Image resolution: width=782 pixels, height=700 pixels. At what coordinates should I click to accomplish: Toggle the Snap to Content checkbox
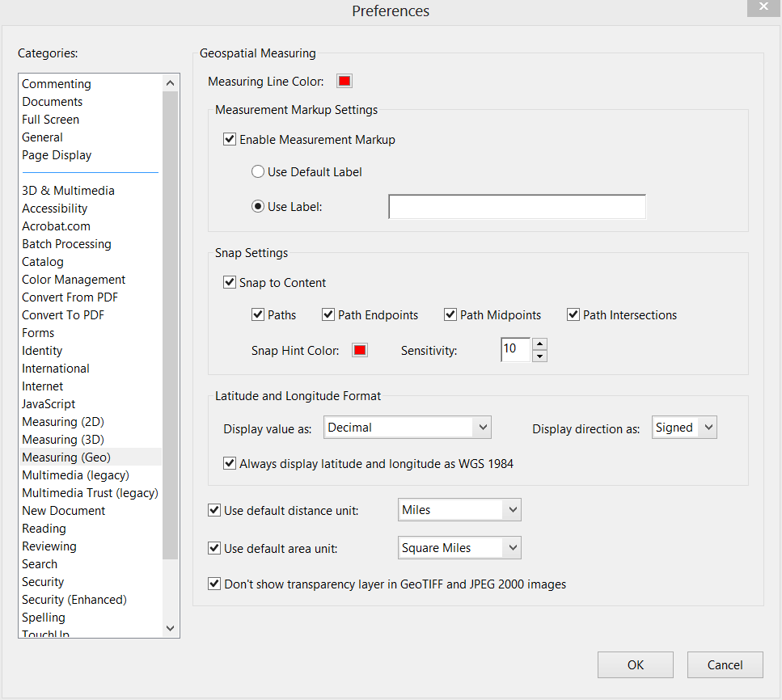[x=230, y=282]
